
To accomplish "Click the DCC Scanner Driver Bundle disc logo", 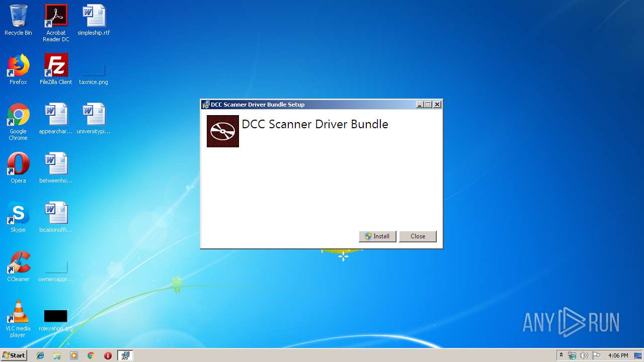I will 223,131.
